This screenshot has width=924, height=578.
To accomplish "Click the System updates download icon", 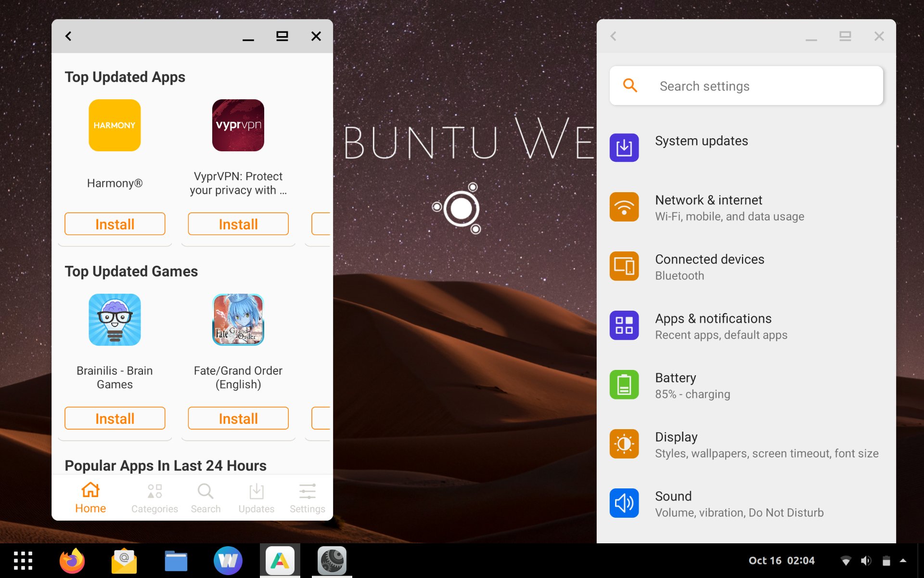I will (x=624, y=147).
